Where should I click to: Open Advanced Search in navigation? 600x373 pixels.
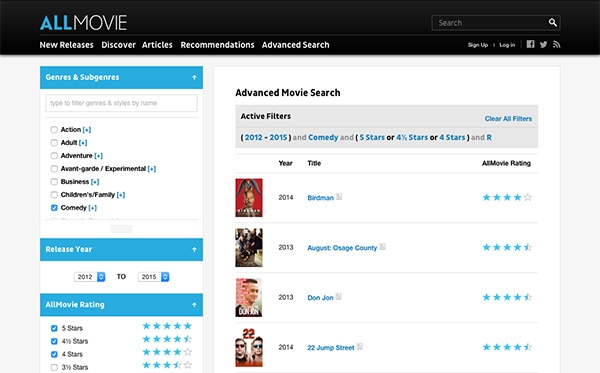click(295, 45)
